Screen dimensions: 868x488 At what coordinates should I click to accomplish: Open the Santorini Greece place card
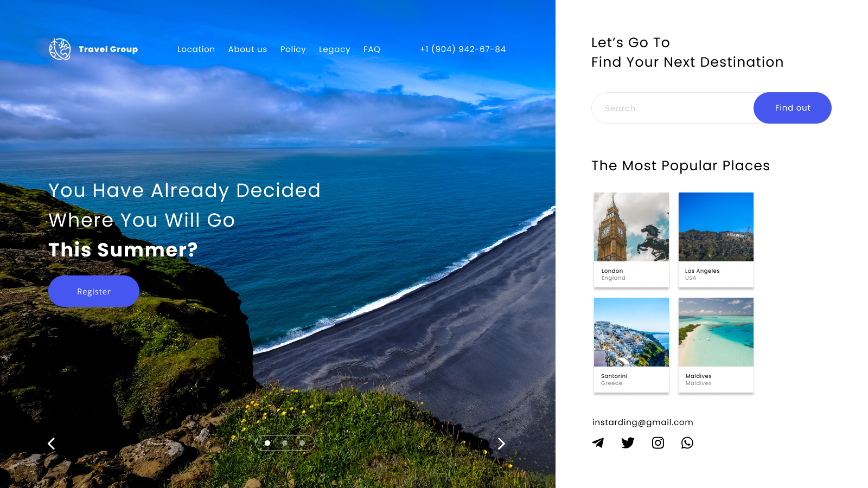631,345
